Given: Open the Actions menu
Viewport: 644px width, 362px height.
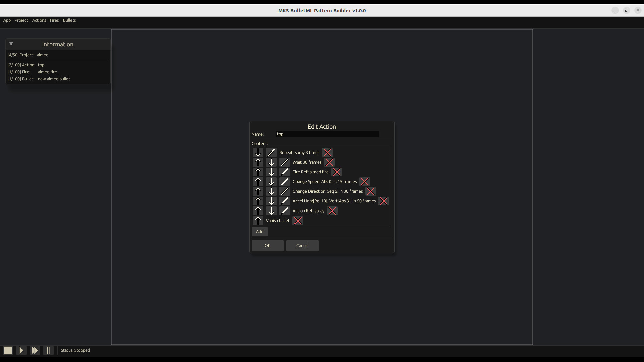Looking at the screenshot, I should [39, 20].
